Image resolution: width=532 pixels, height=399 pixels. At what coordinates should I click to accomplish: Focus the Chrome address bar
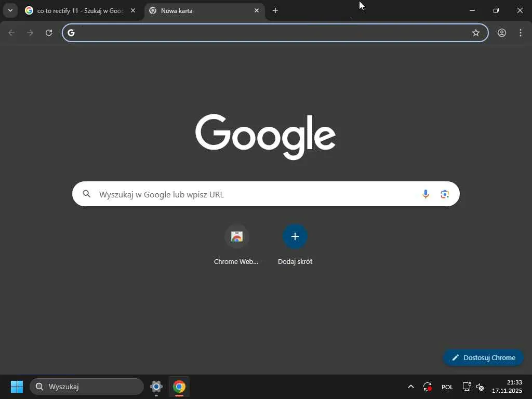click(x=275, y=33)
